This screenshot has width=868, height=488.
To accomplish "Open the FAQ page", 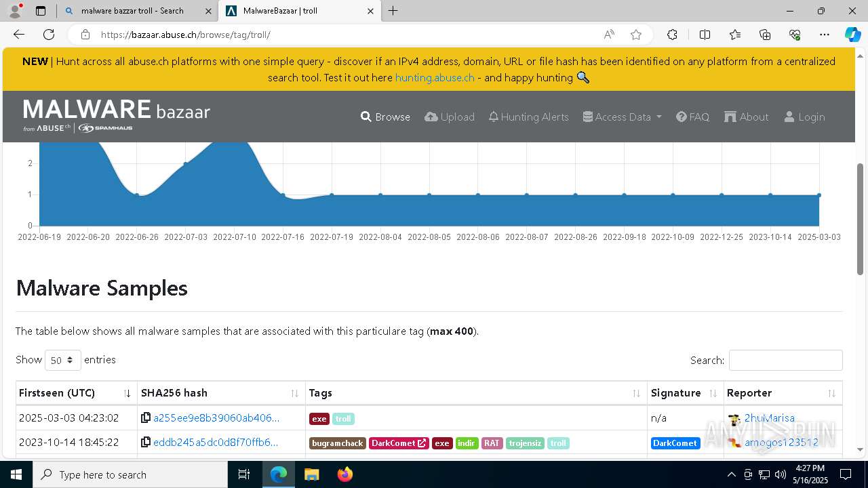I will [692, 117].
